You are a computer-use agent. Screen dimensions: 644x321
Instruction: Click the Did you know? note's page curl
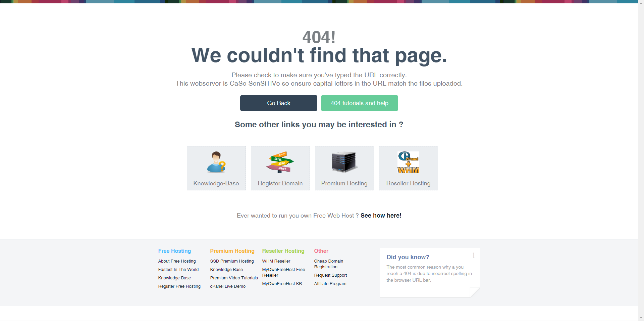click(x=475, y=292)
